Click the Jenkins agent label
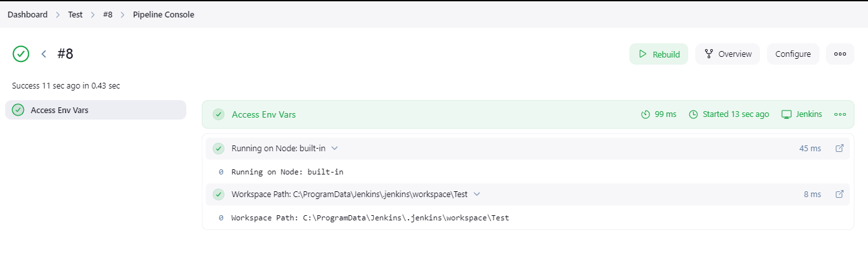The image size is (868, 274). [808, 114]
